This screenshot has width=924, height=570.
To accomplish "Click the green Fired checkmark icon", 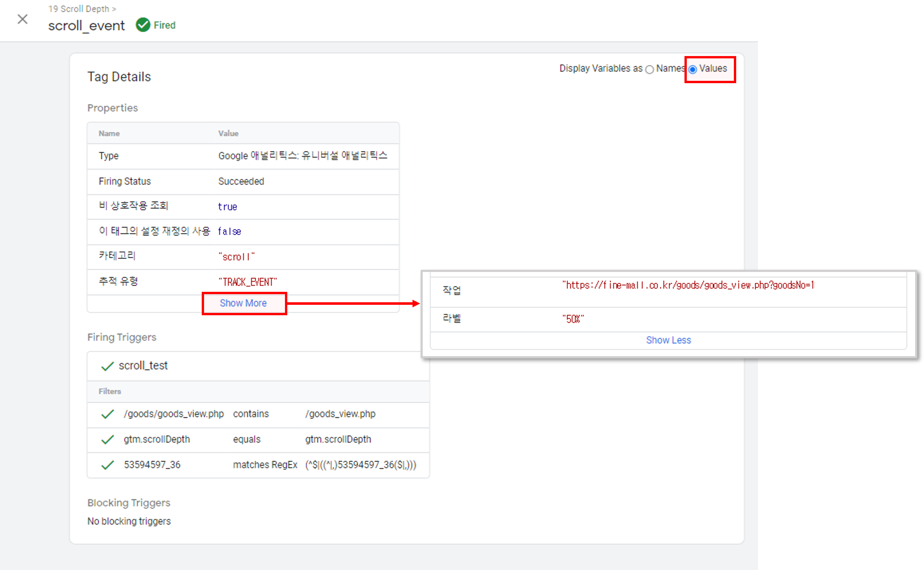I will pyautogui.click(x=143, y=25).
